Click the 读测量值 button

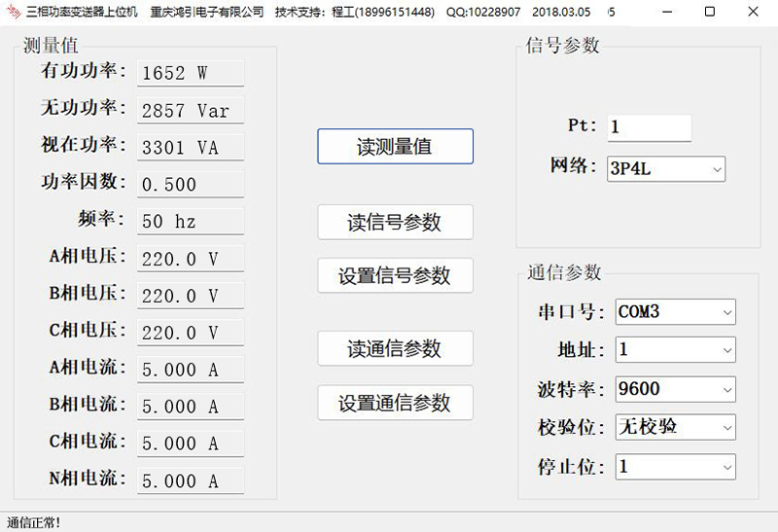pos(395,147)
